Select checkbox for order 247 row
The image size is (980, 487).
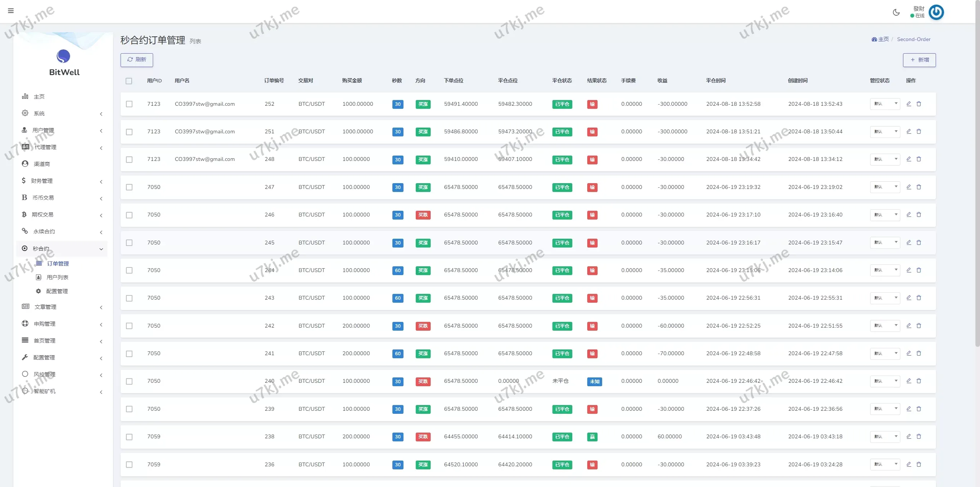[x=129, y=187]
